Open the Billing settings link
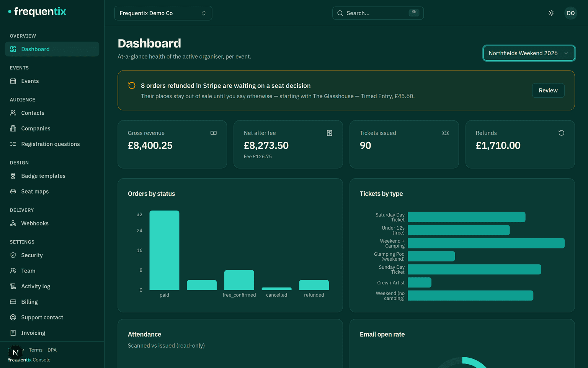This screenshot has height=368, width=588. click(x=52, y=302)
